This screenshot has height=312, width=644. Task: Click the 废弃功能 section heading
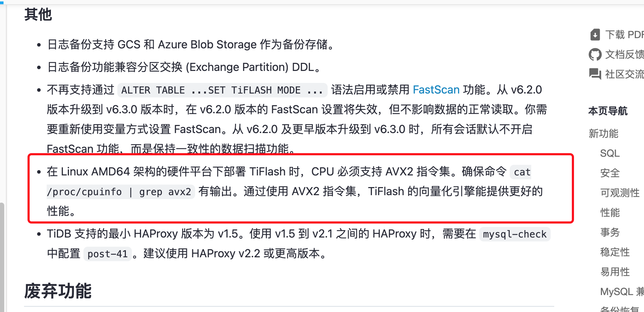pos(58,291)
